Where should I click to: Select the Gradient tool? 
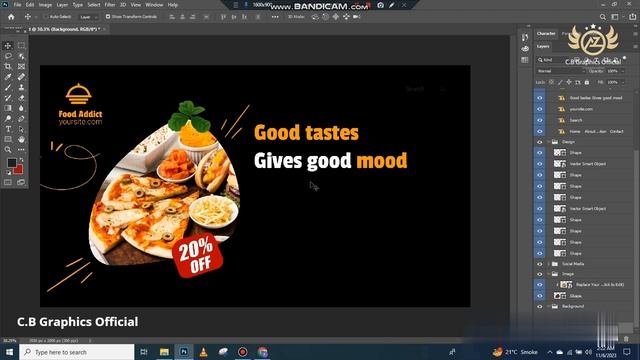8,108
